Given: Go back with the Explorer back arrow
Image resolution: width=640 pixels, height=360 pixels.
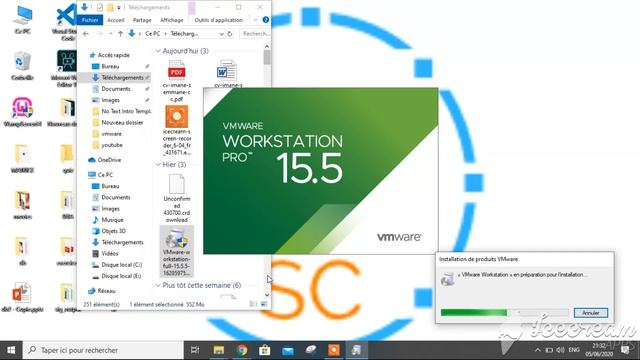Looking at the screenshot, I should point(86,34).
